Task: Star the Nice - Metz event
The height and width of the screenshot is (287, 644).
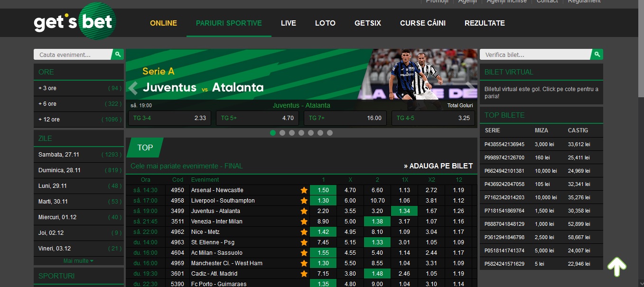Action: click(x=304, y=232)
